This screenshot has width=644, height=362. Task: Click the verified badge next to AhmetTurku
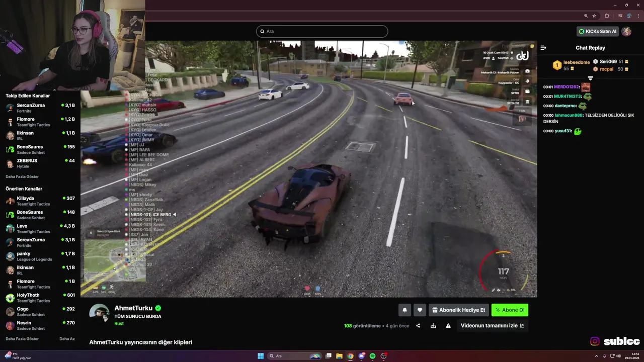[158, 308]
